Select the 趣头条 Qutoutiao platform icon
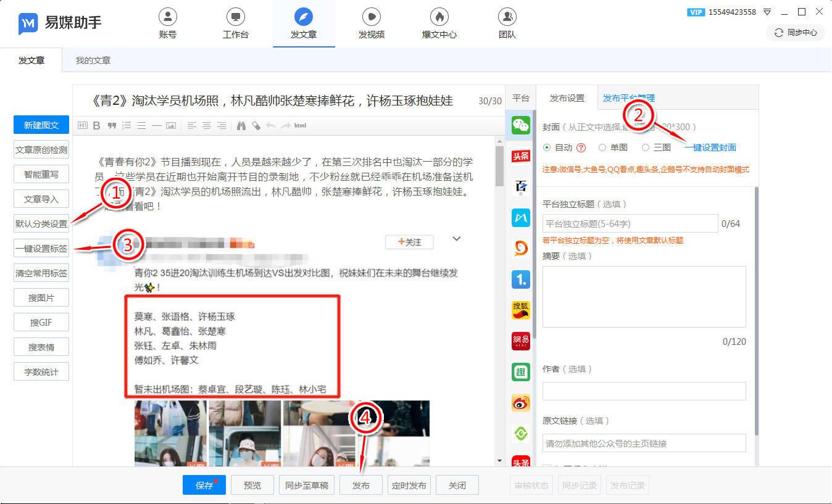 coord(520,371)
